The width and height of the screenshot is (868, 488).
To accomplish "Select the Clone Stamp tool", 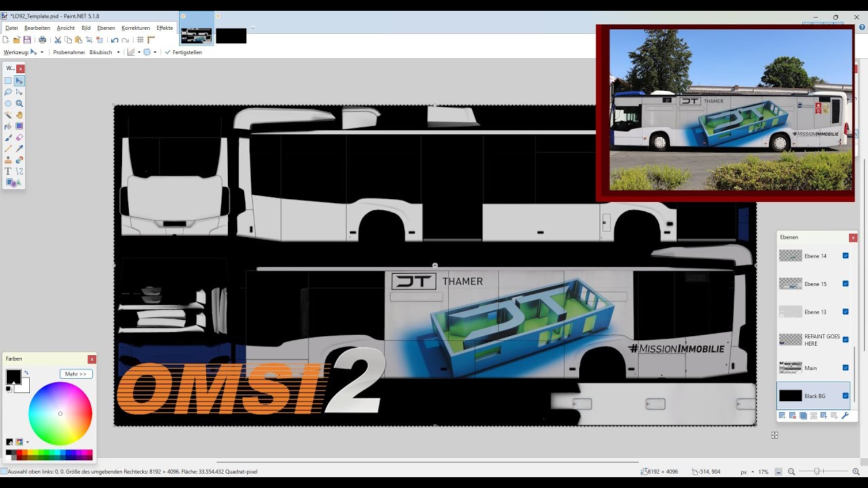I will 8,160.
